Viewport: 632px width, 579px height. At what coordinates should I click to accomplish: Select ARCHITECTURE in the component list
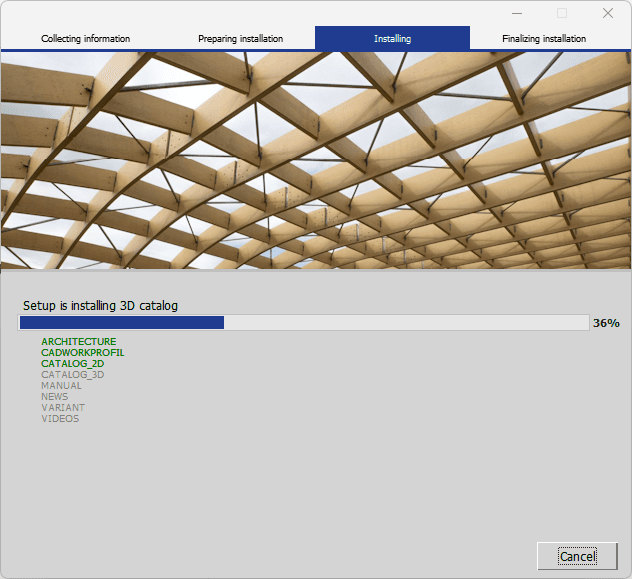78,342
